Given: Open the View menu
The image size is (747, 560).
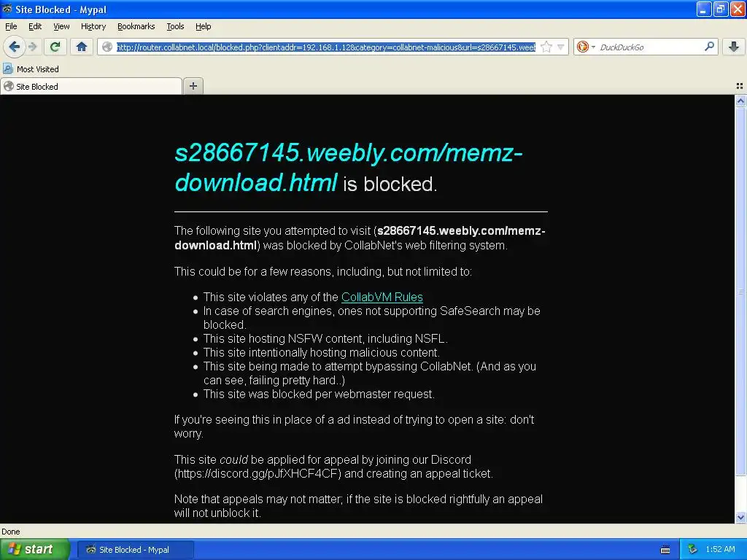Looking at the screenshot, I should click(61, 26).
